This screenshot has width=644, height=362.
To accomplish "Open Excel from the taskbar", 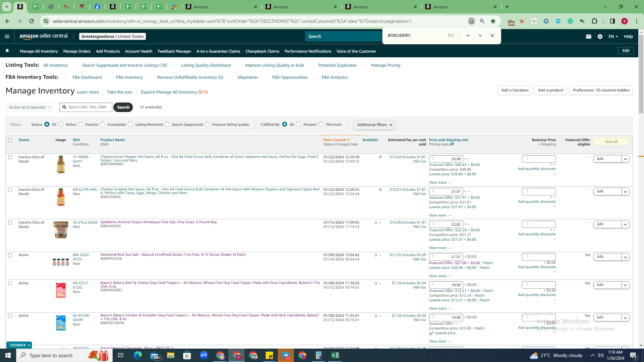I will [335, 355].
